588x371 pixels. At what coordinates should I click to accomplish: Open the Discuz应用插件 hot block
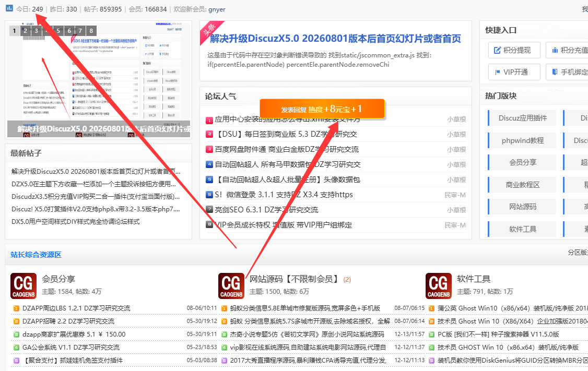[x=522, y=118]
